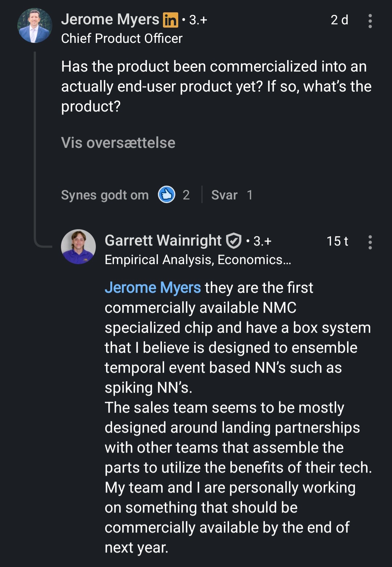Open Garrett Wainright's profile picture
392x567 pixels.
coord(78,247)
